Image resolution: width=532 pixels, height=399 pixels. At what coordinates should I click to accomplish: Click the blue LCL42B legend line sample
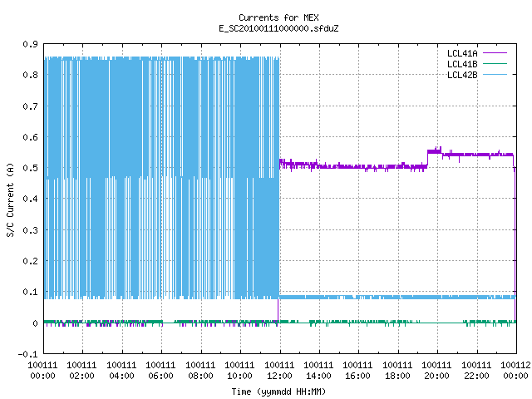click(495, 74)
